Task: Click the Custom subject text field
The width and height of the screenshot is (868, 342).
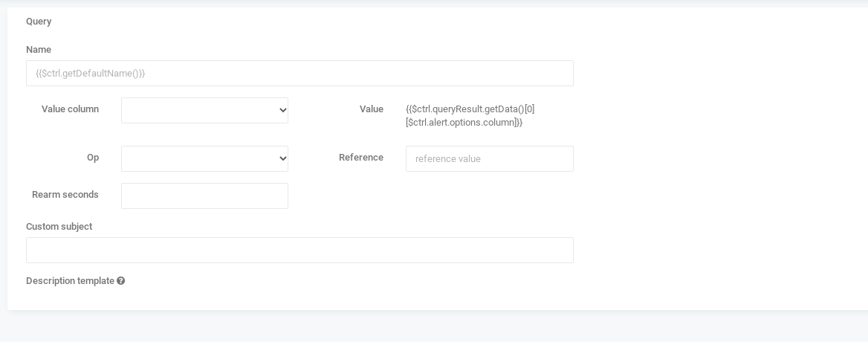Action: click(299, 250)
